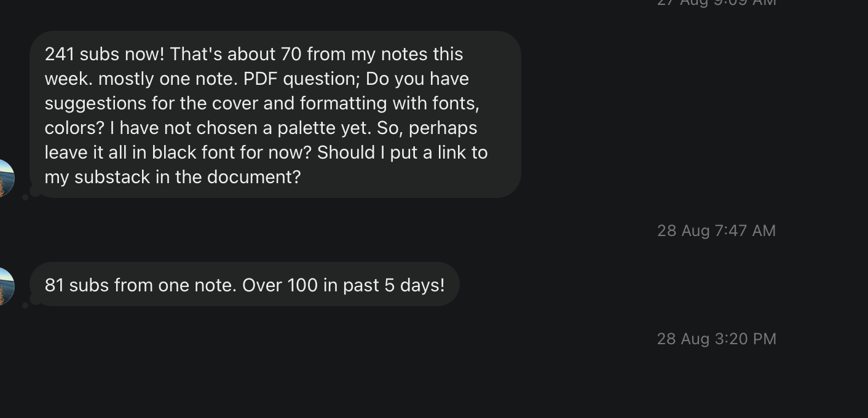Click the 28 Aug 3:20 PM timestamp
The width and height of the screenshot is (868, 418).
pyautogui.click(x=716, y=339)
